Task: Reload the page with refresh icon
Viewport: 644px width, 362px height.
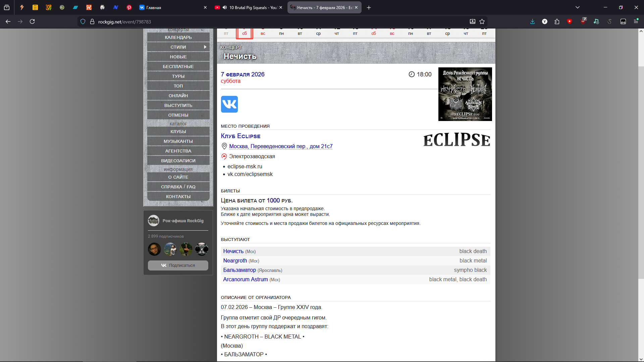Action: [32, 21]
